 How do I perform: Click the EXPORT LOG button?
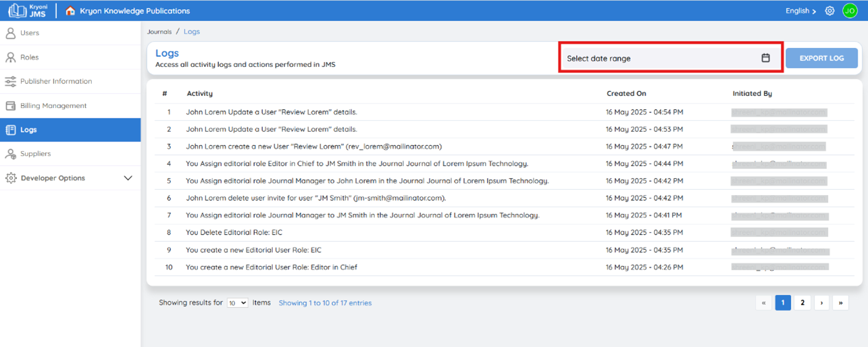pos(821,58)
